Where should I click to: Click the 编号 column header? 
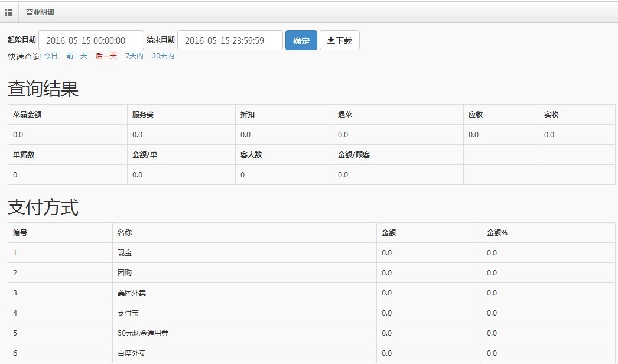20,233
